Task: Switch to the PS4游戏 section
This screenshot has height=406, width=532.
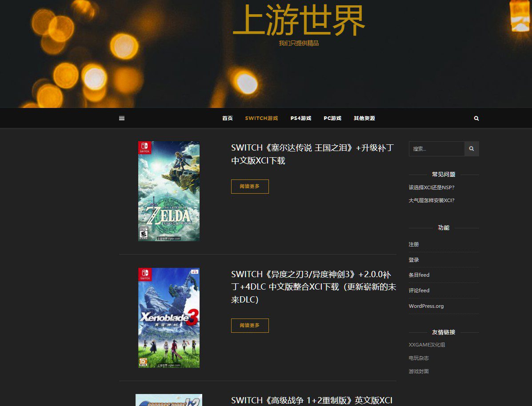Action: 301,118
